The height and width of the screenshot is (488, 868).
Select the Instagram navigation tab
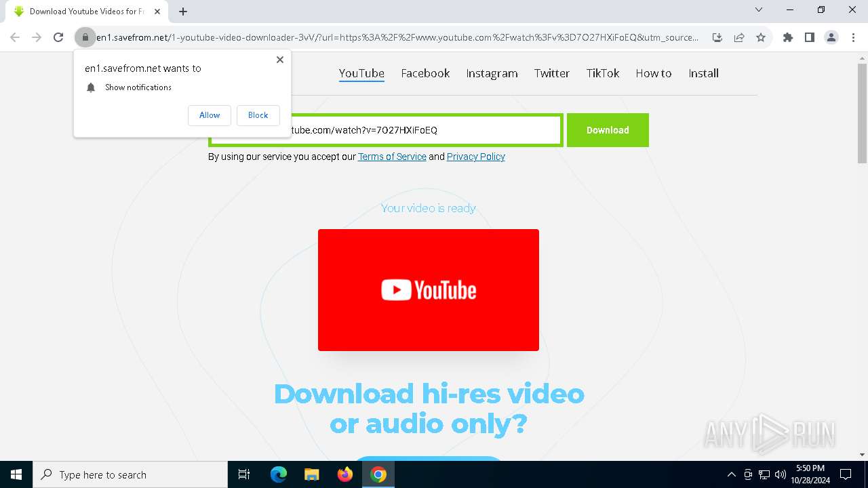click(492, 73)
